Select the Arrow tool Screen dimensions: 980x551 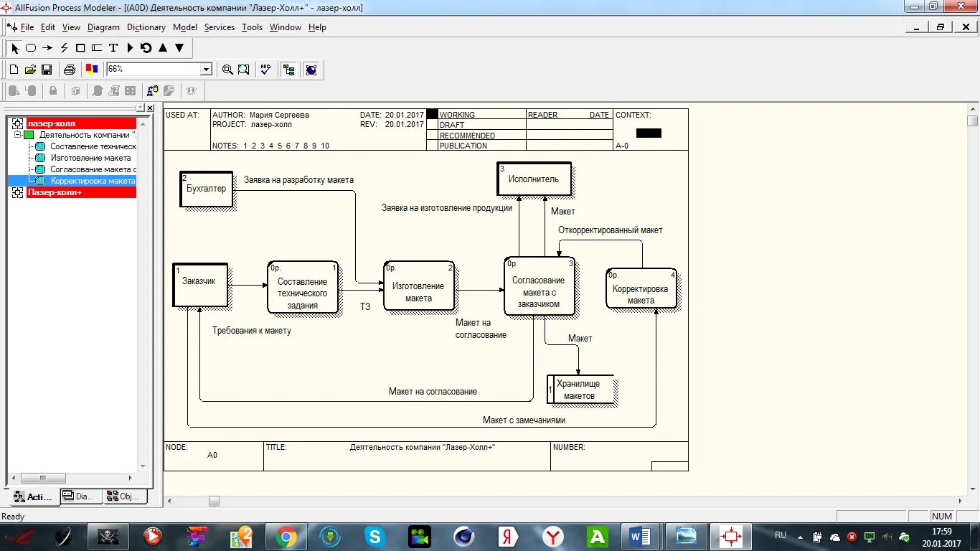pyautogui.click(x=47, y=48)
